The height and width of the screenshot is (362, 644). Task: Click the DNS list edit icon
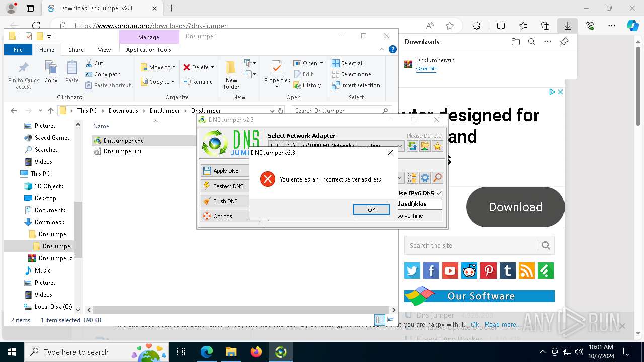coord(412,178)
